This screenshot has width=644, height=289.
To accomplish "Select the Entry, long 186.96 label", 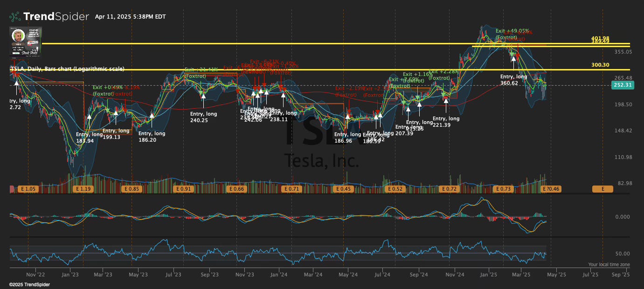I will click(347, 138).
